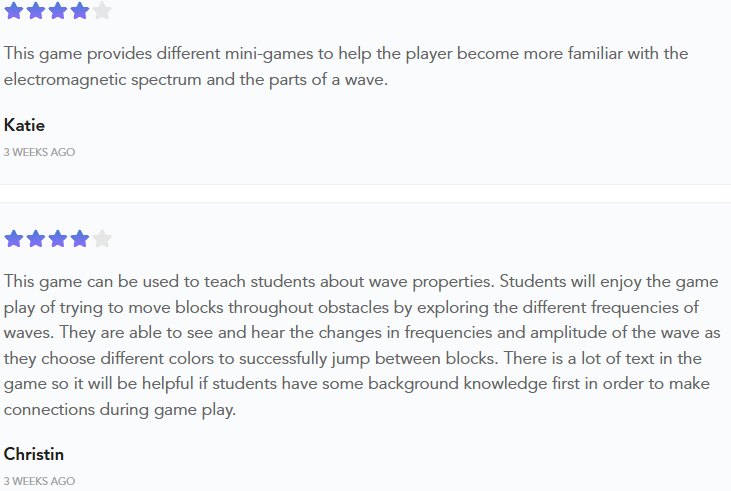Screen dimensions: 731x491
Task: Click Christin's review opening line about wave properties
Action: click(x=361, y=282)
